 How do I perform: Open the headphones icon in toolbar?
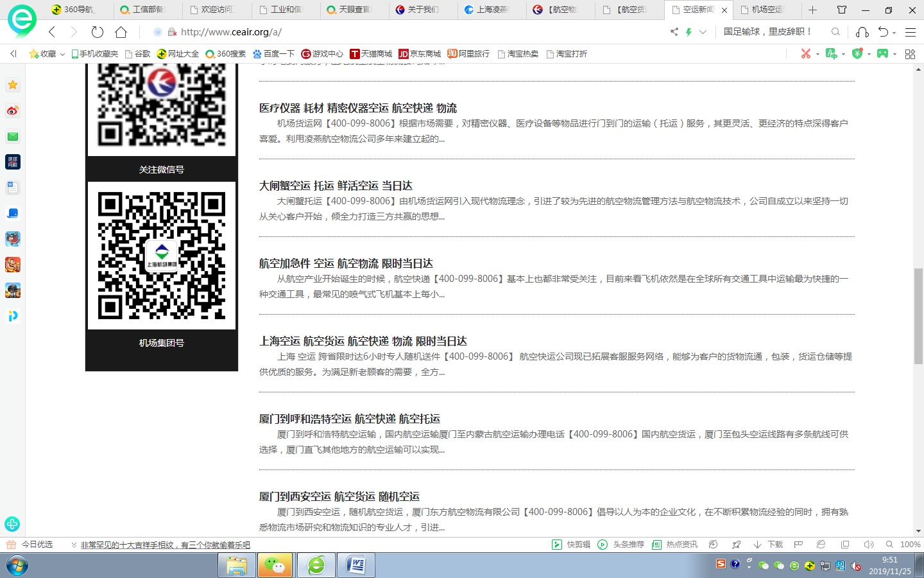pos(862,31)
